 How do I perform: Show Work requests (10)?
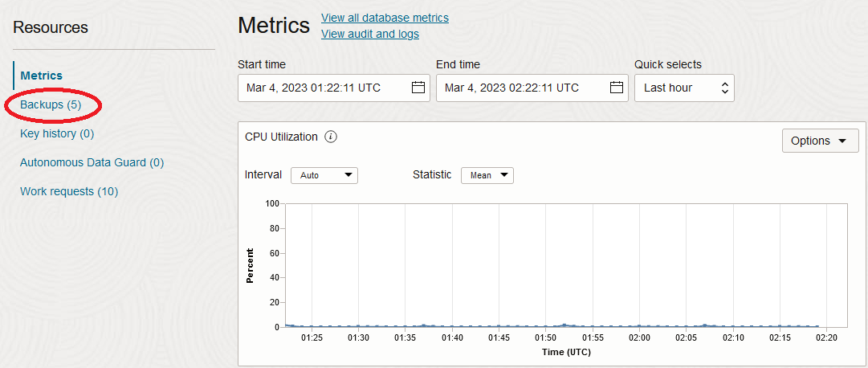(69, 191)
